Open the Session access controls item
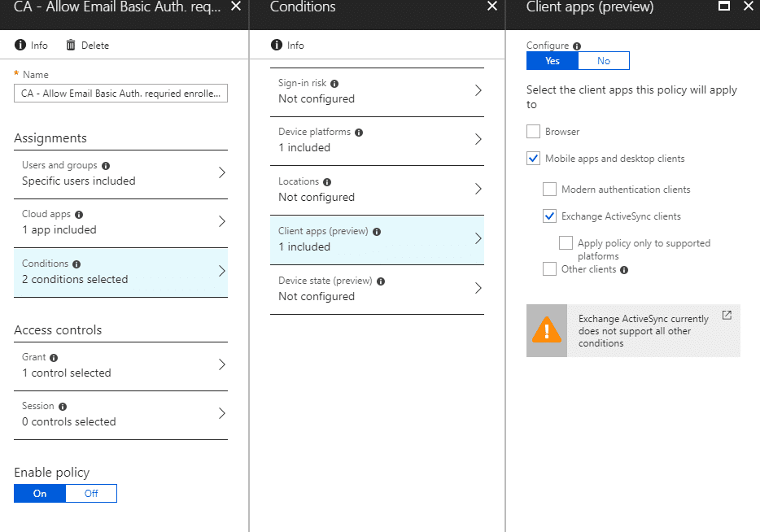The image size is (760, 532). coord(120,415)
